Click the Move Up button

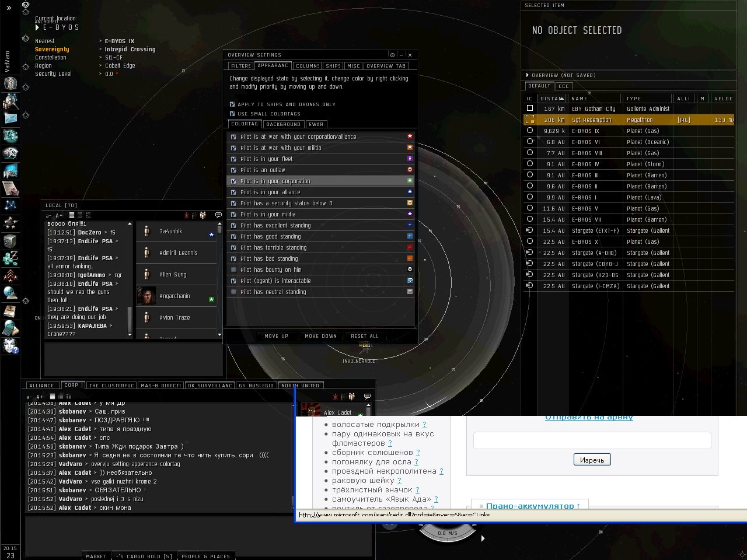pos(276,336)
